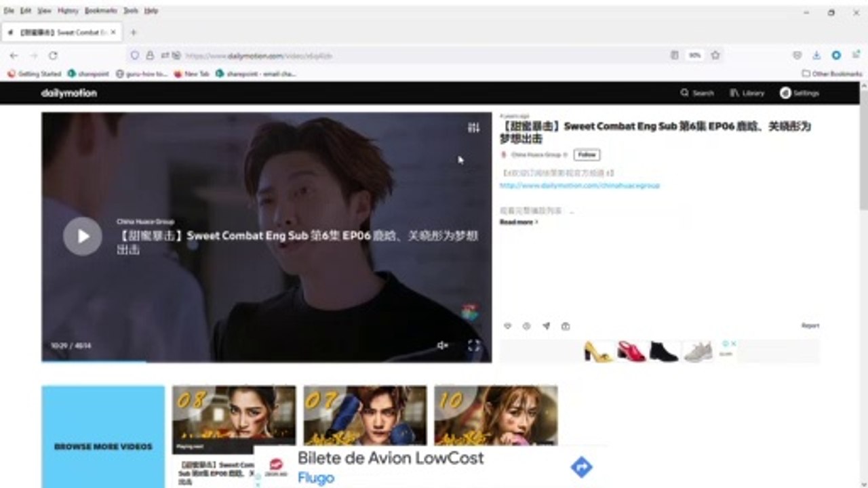Open the Bookmarks menu
Image resolution: width=868 pixels, height=488 pixels.
pos(100,11)
